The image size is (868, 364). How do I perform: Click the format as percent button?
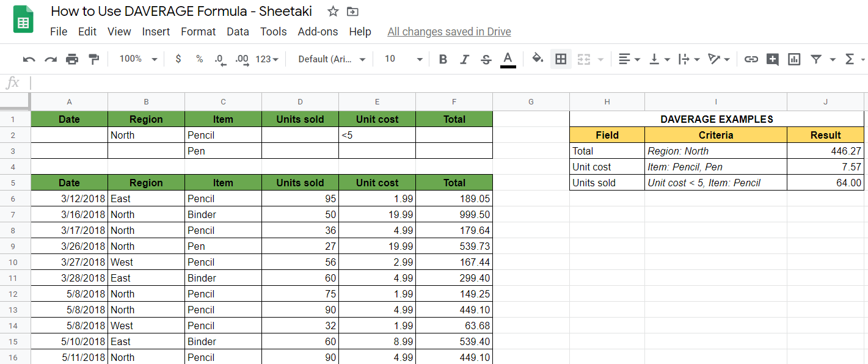coord(199,59)
